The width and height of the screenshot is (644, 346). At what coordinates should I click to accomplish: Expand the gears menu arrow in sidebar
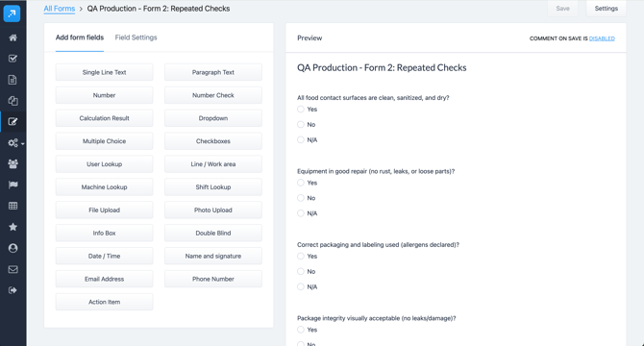click(x=23, y=143)
